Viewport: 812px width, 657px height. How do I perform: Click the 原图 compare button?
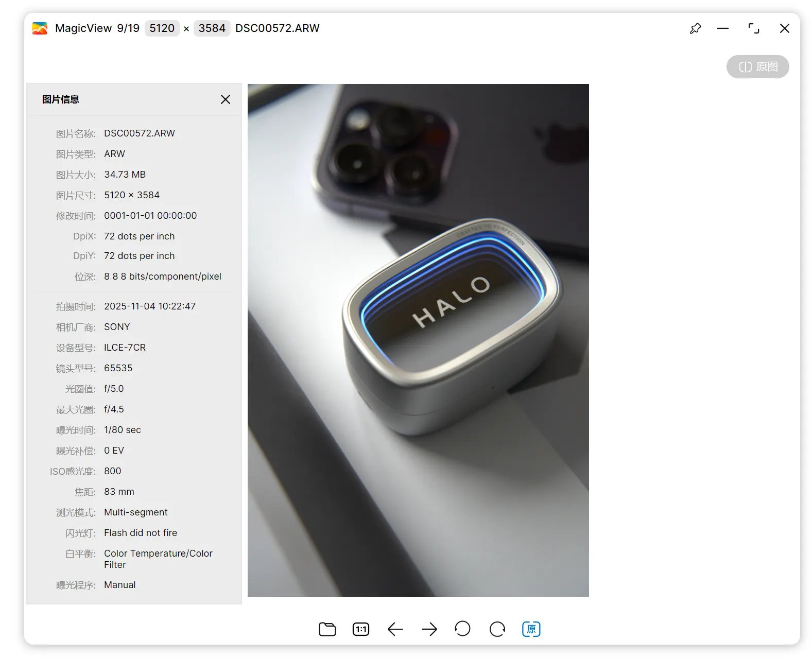[x=757, y=67]
